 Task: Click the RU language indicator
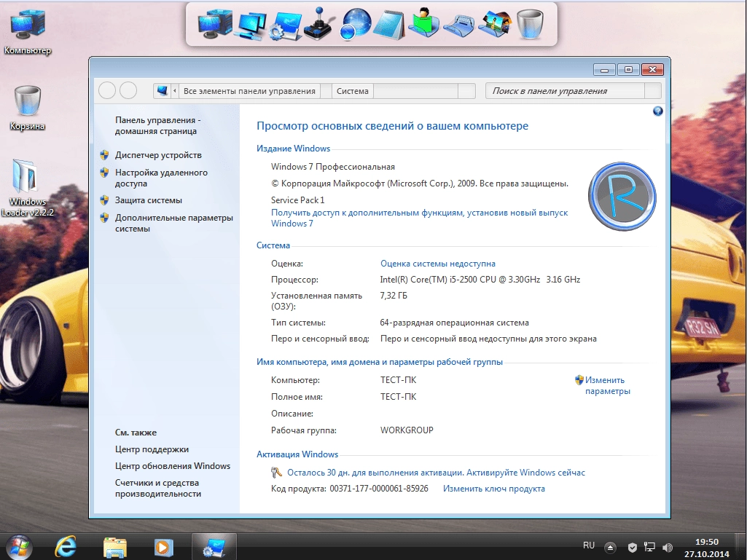(x=589, y=545)
